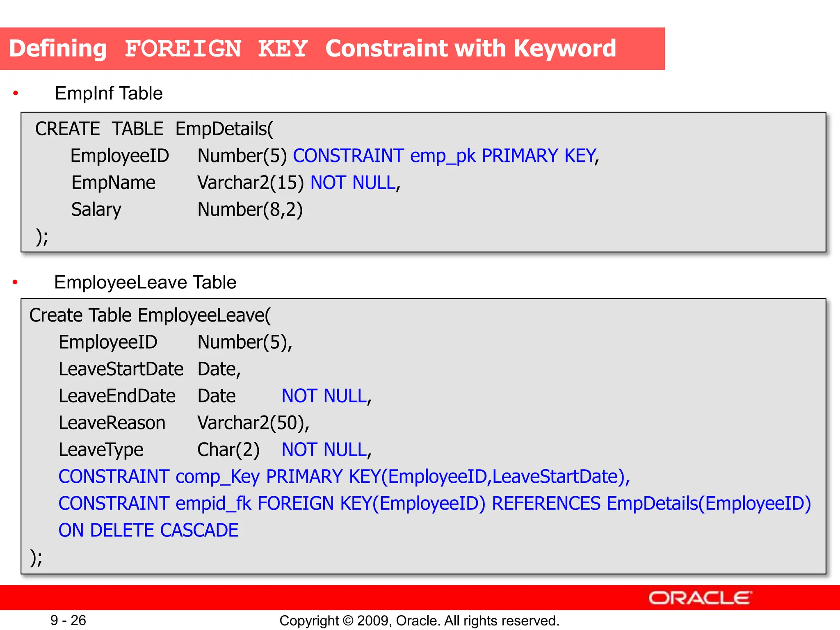Click 'Varchar2(15)' data type

pyautogui.click(x=251, y=183)
